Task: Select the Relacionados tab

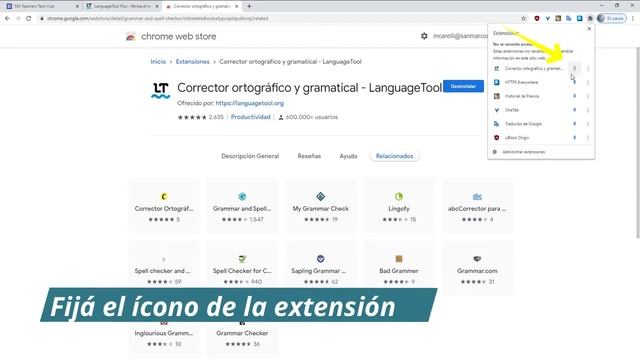Action: click(394, 156)
